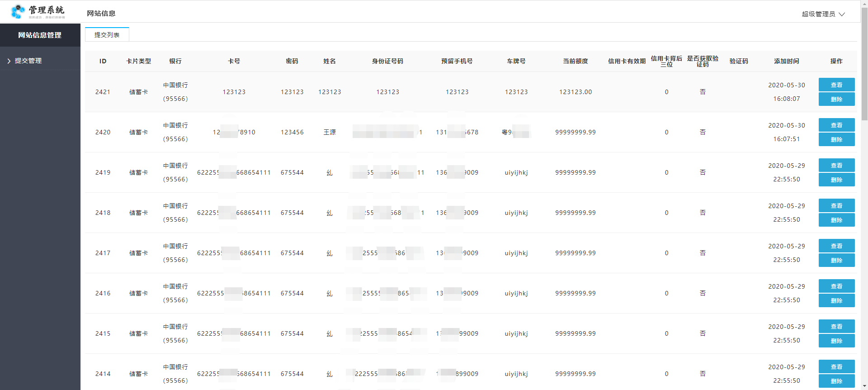
Task: Select the name cell 王源
Action: (x=330, y=132)
